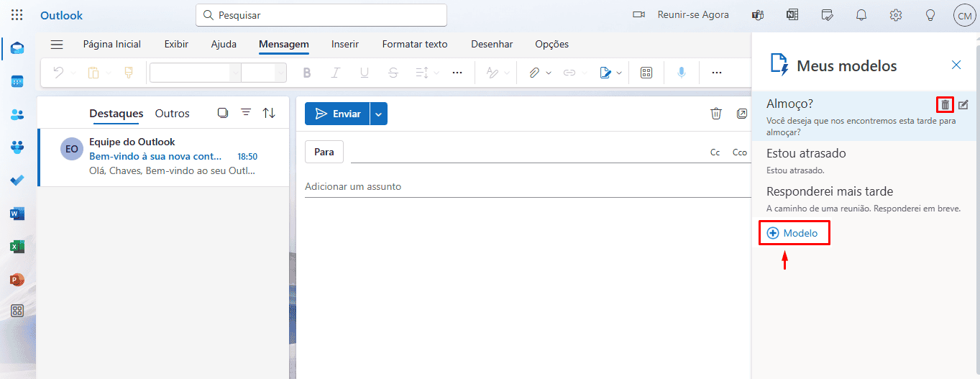Open the settings gear

click(895, 15)
